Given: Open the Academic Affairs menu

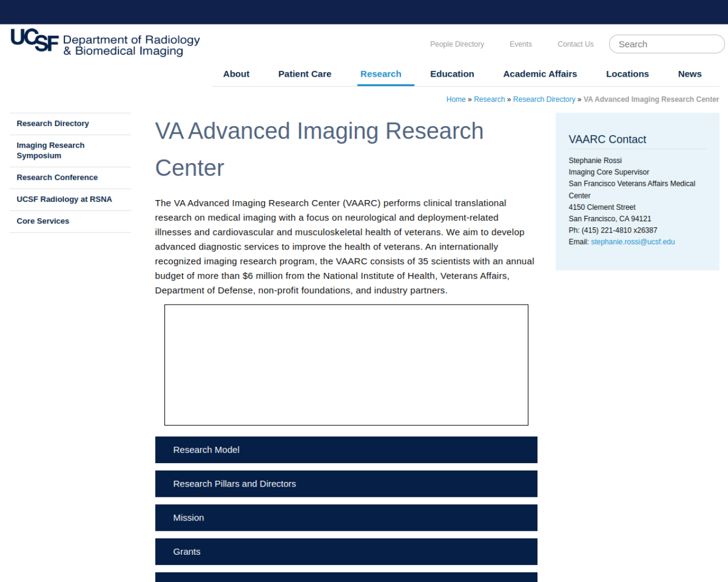Looking at the screenshot, I should [540, 74].
